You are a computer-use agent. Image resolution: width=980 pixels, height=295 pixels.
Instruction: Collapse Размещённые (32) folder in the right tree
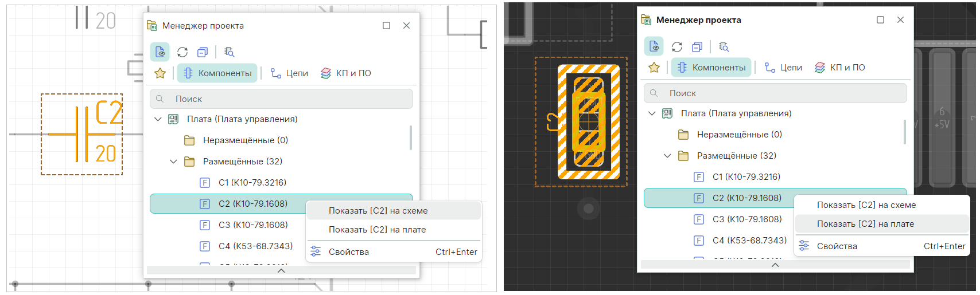tap(667, 156)
